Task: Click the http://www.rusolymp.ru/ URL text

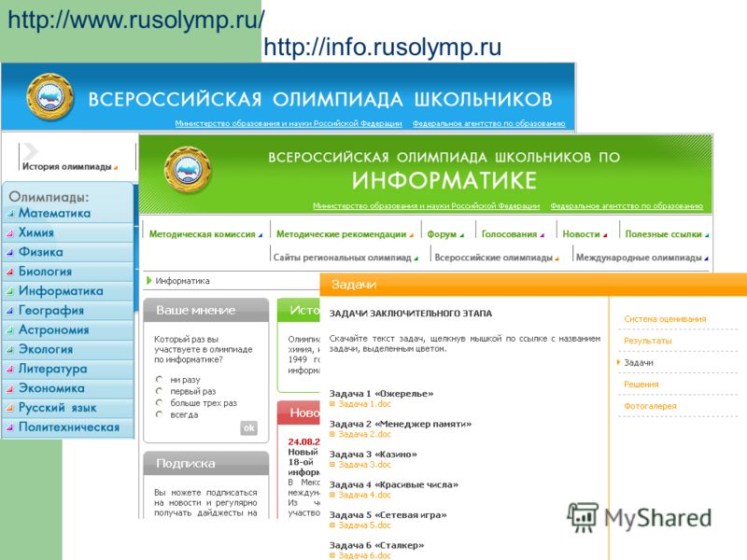Action: click(136, 20)
